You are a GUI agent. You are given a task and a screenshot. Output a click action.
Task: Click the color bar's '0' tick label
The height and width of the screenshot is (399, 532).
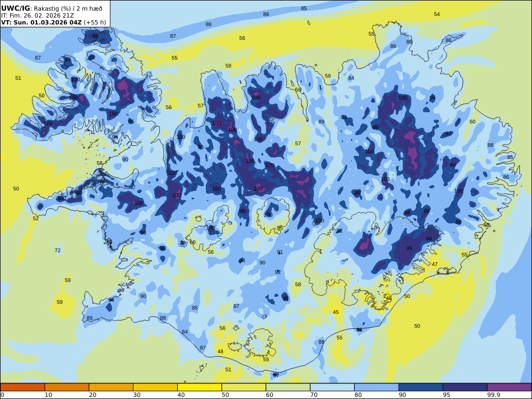click(2, 395)
